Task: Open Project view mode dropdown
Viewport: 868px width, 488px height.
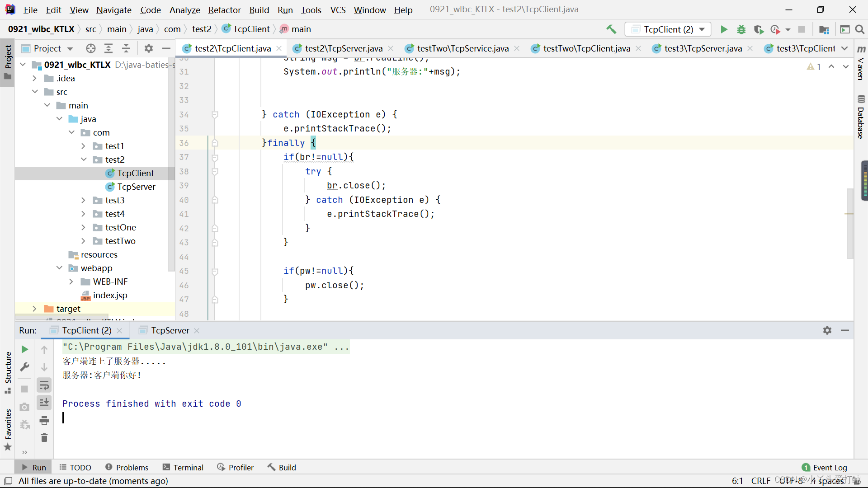Action: coord(70,48)
